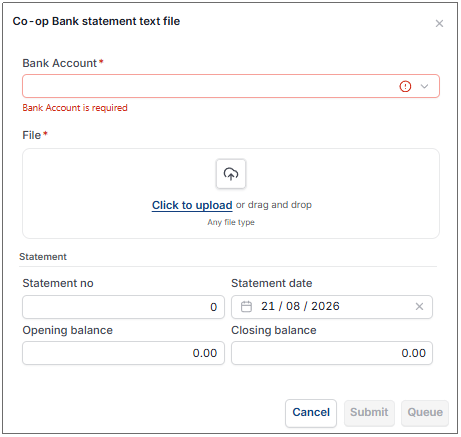Select the Bank Account combo box field
Viewport: 461px width, 437px height.
click(x=231, y=86)
